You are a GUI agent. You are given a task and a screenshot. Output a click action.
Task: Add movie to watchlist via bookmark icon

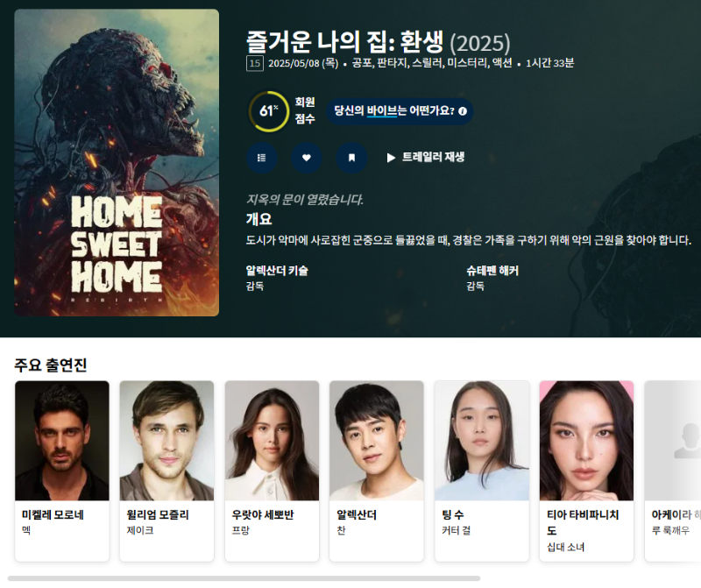[x=351, y=158]
